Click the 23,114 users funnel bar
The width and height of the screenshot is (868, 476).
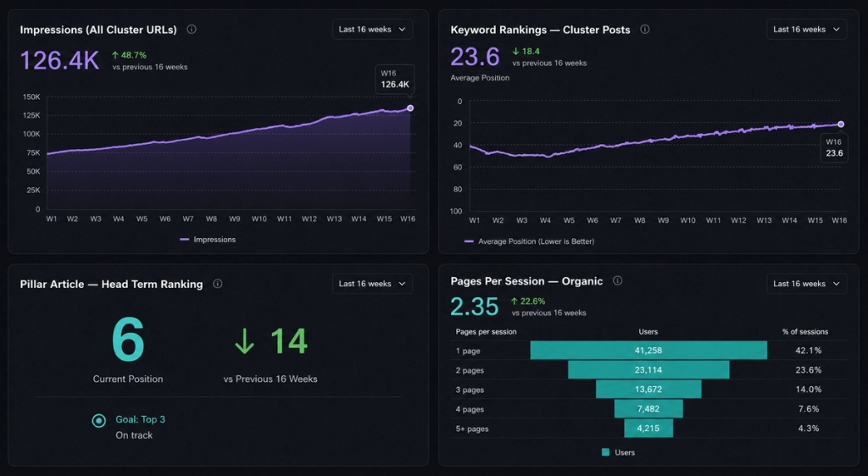click(648, 370)
